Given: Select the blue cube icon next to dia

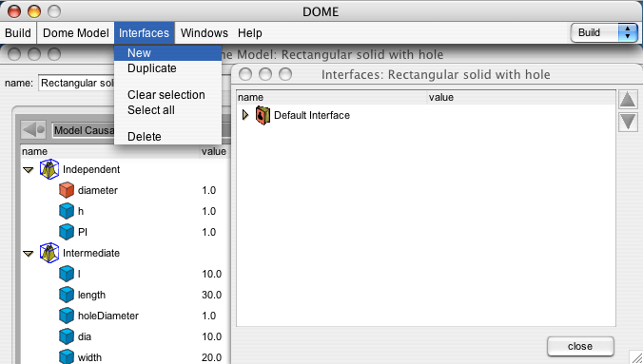Looking at the screenshot, I should point(67,336).
